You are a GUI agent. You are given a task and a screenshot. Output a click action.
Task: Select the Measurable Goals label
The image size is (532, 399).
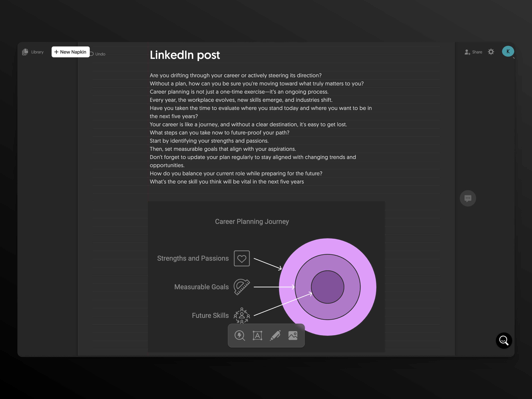(x=201, y=287)
